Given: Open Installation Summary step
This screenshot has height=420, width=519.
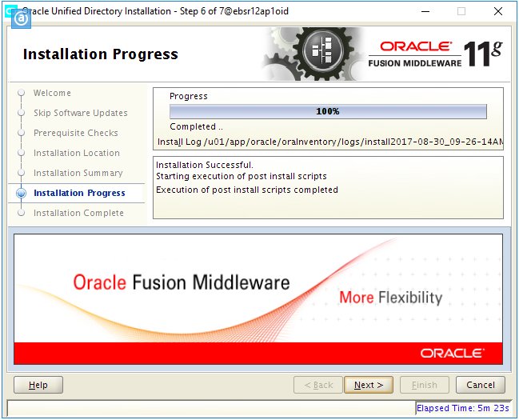Looking at the screenshot, I should coord(78,173).
